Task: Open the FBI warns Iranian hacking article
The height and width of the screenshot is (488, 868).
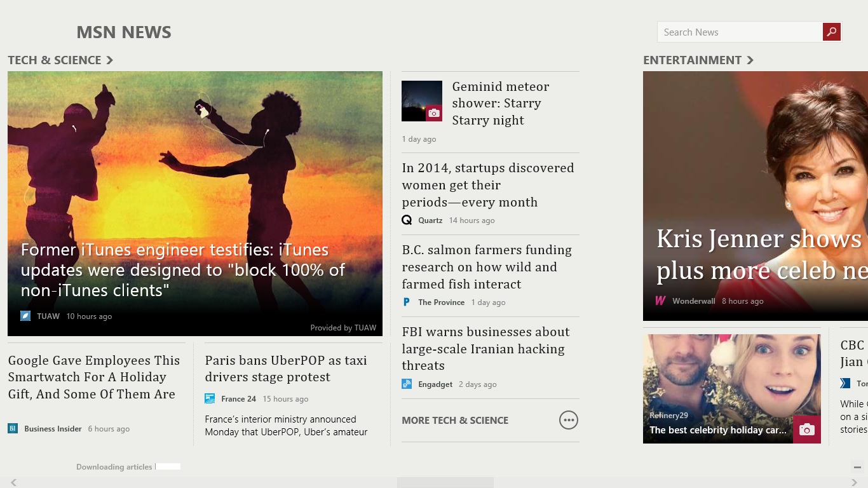Action: (x=485, y=348)
